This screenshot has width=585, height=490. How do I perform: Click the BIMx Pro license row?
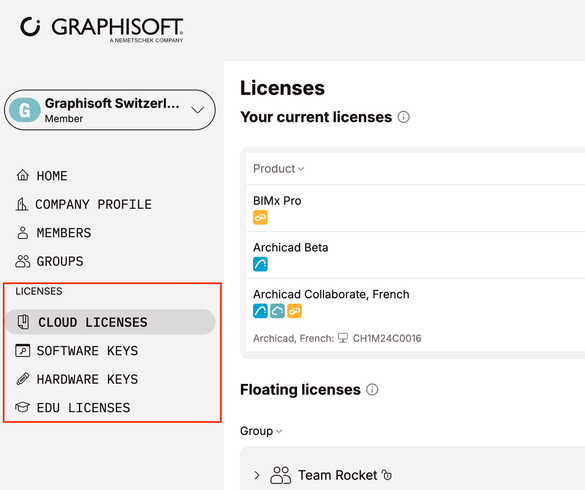click(416, 208)
